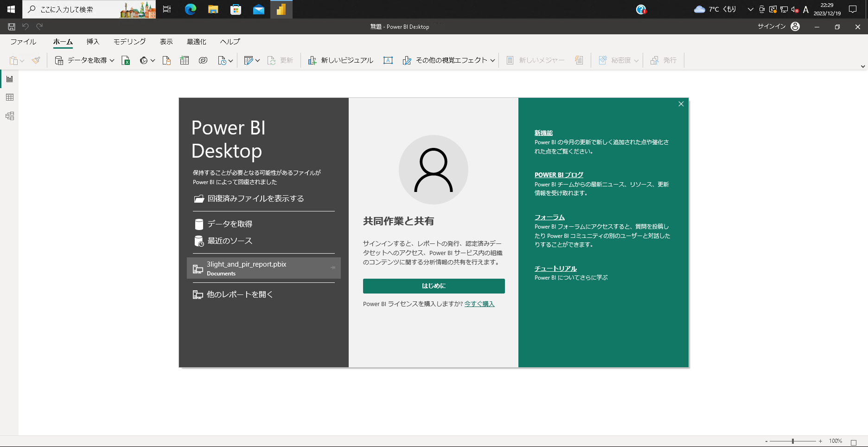Switch to Model view in left sidebar
The width and height of the screenshot is (868, 447).
click(x=9, y=116)
